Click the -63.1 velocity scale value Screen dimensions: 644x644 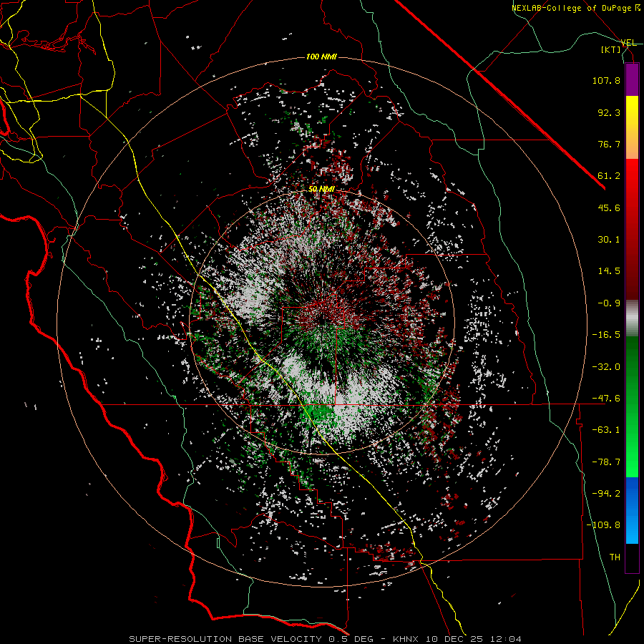click(606, 430)
